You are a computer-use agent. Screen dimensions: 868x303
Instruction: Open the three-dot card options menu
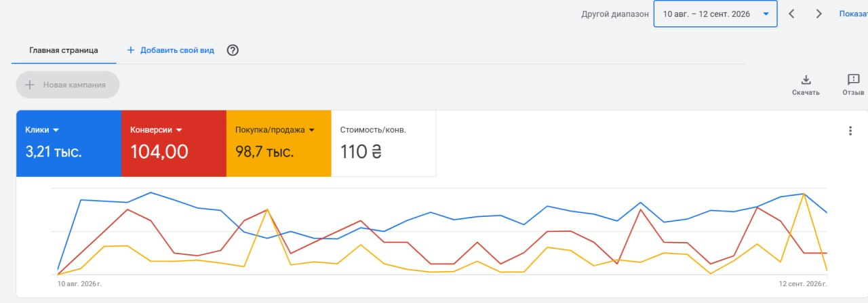pyautogui.click(x=850, y=131)
